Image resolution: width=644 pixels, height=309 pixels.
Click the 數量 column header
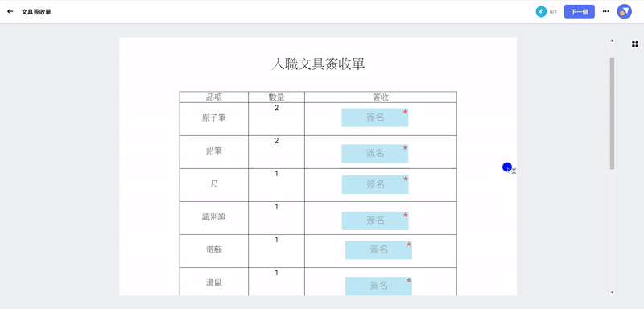pos(276,97)
